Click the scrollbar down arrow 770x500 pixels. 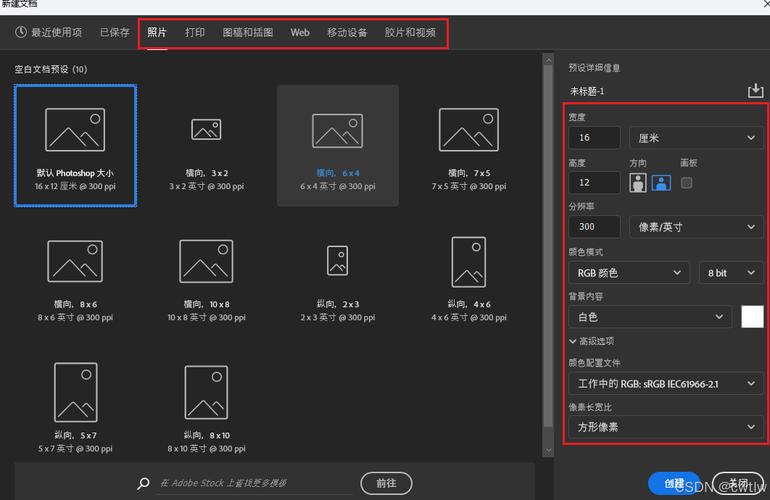point(548,450)
